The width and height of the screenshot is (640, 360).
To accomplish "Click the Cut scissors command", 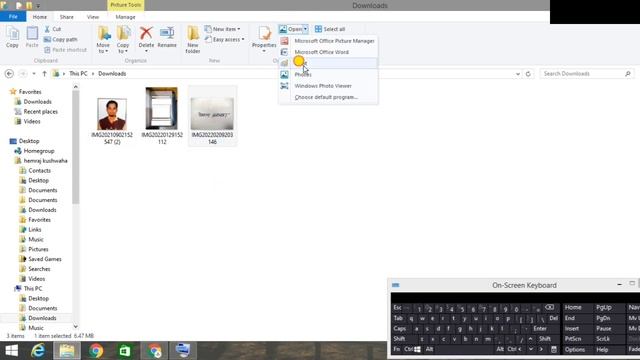I will tap(53, 29).
